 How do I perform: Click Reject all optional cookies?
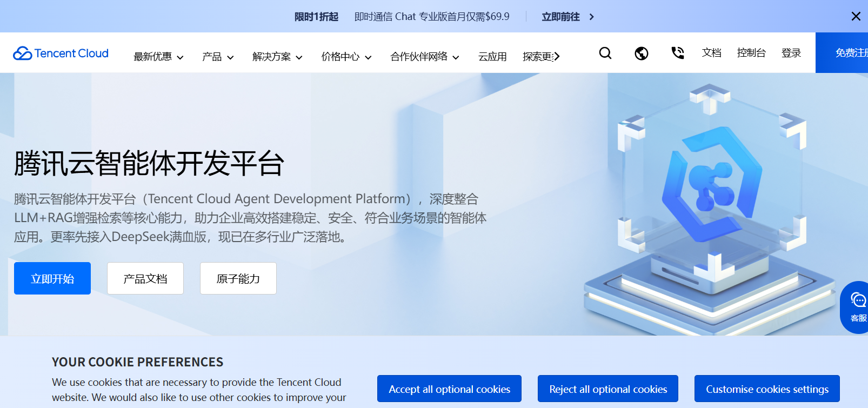608,389
